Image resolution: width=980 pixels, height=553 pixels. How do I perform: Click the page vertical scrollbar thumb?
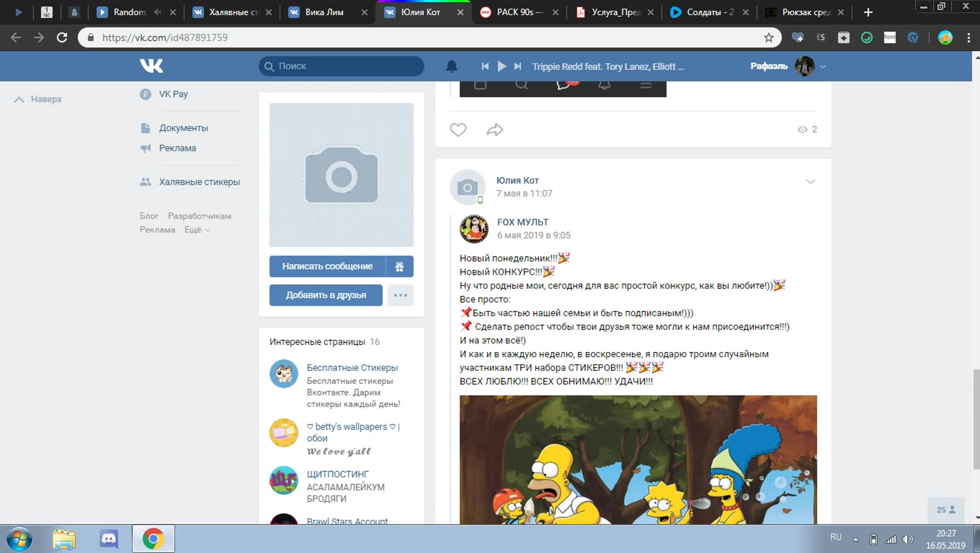tap(976, 419)
